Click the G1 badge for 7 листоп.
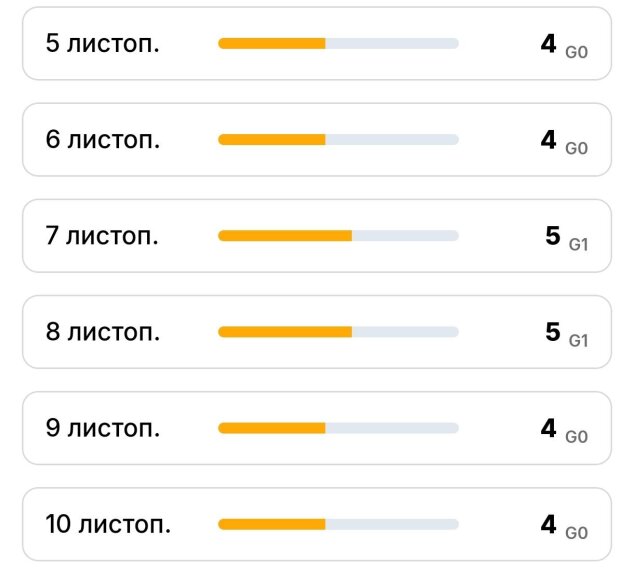Viewport: 620px width, 577px height. tap(578, 244)
